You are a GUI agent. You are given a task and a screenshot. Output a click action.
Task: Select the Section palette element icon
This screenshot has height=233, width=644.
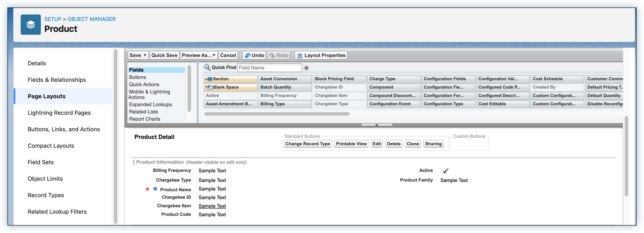click(208, 79)
